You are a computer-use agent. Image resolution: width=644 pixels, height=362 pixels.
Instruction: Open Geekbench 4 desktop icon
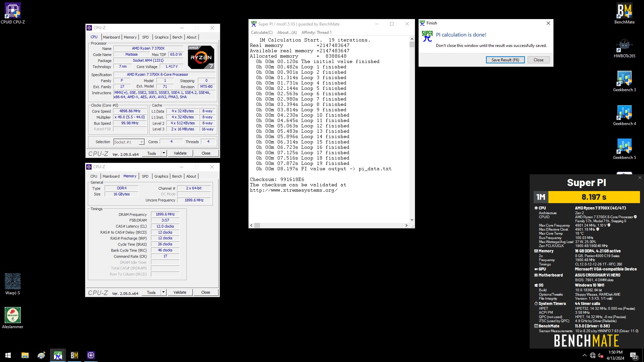coord(624,115)
